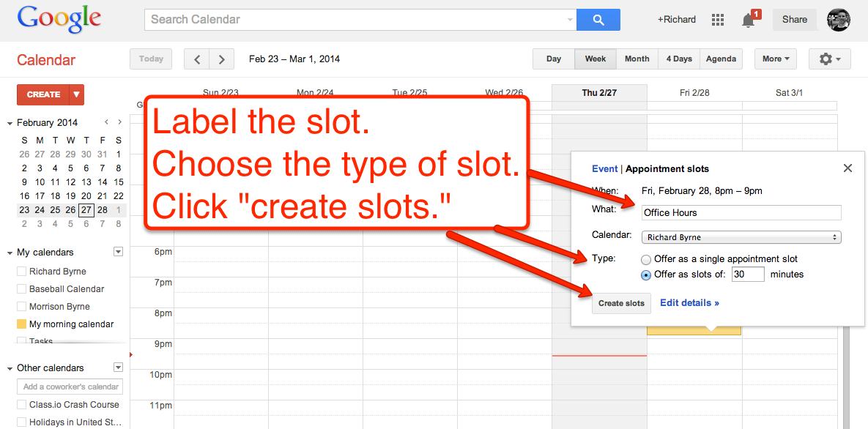Open search options dropdown arrow
This screenshot has height=429, width=868.
pyautogui.click(x=570, y=20)
